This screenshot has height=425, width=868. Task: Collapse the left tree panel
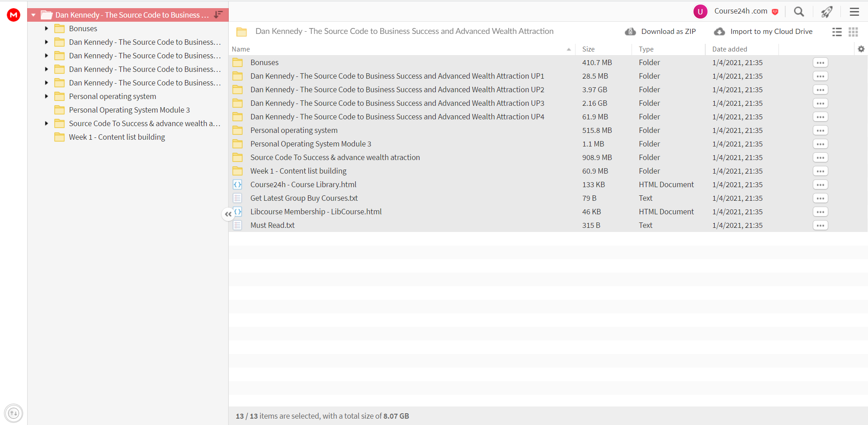coord(228,214)
